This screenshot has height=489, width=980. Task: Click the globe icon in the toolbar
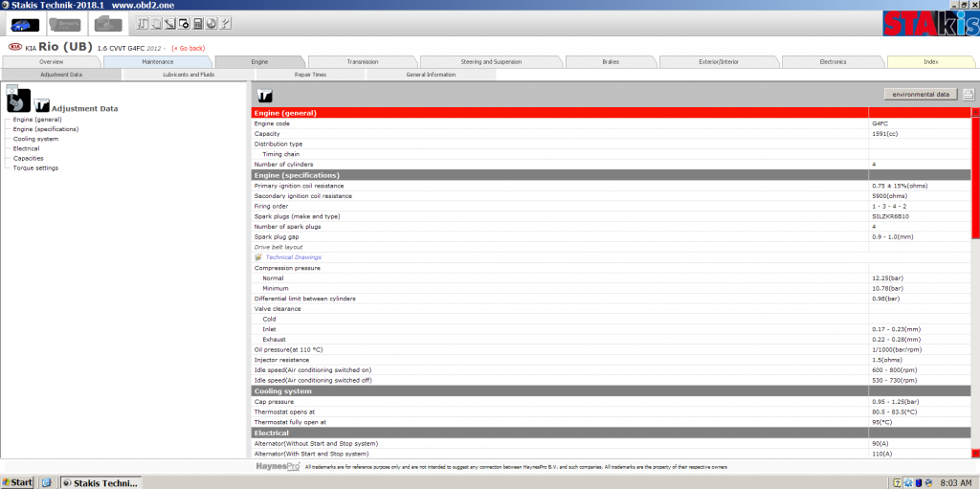[210, 23]
